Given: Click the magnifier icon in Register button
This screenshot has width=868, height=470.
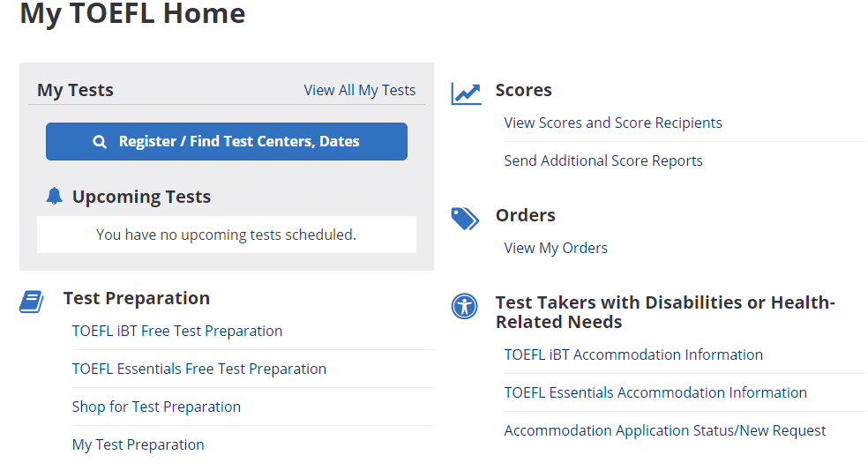Looking at the screenshot, I should pos(100,142).
